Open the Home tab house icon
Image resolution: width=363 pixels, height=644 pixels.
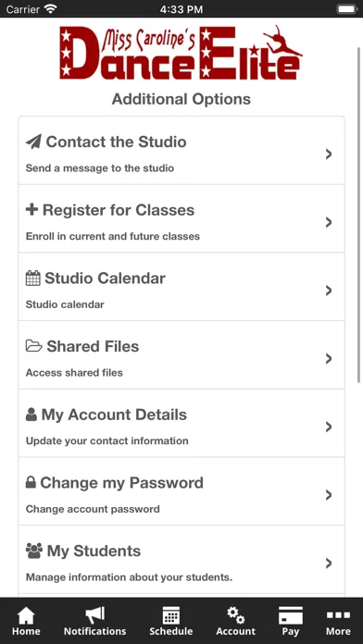26,622
